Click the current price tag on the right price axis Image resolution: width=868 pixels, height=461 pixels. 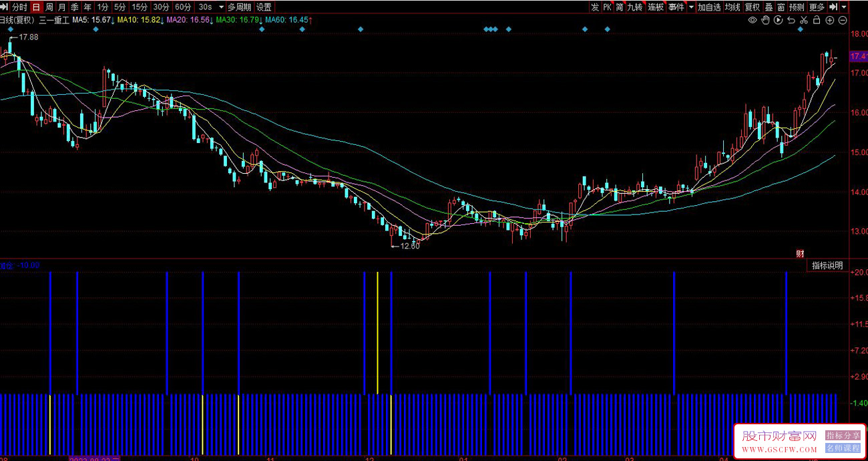click(x=857, y=56)
